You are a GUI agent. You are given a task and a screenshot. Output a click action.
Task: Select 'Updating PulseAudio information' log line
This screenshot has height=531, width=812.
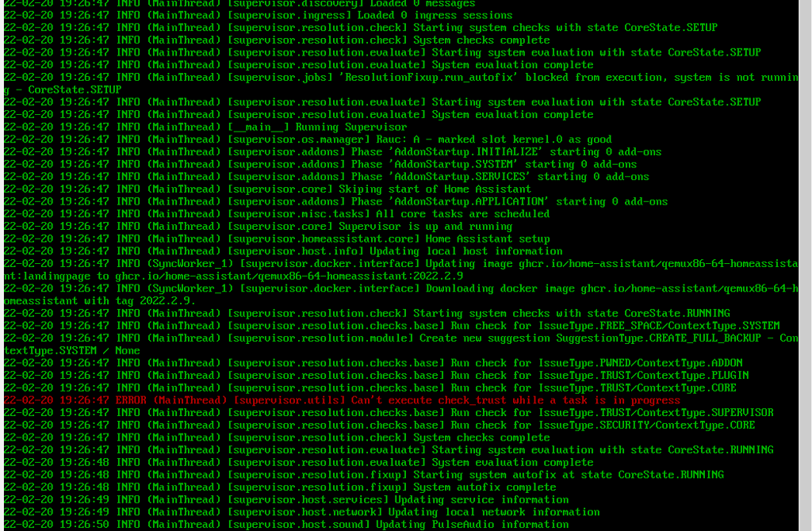coord(285,525)
